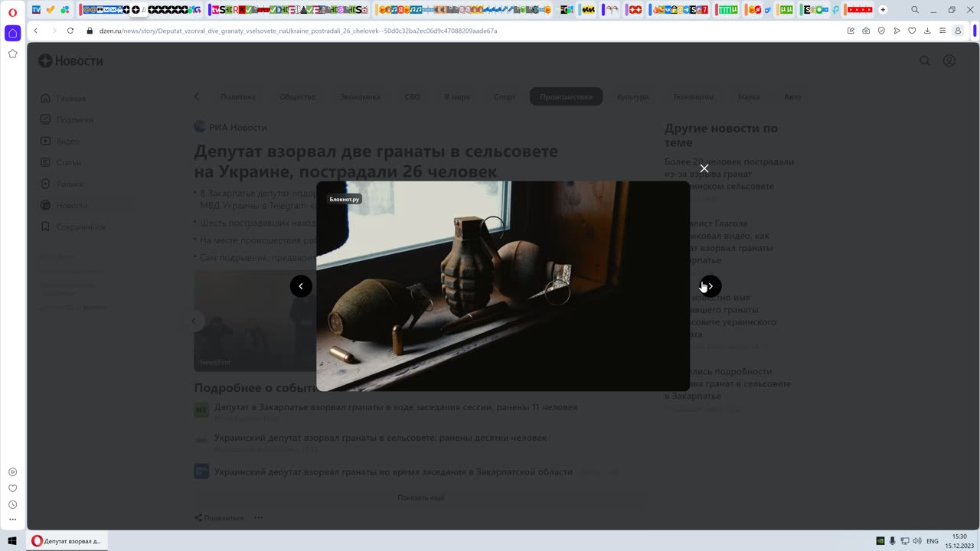
Task: Open the heart icon in Opera sidebar
Action: click(12, 488)
